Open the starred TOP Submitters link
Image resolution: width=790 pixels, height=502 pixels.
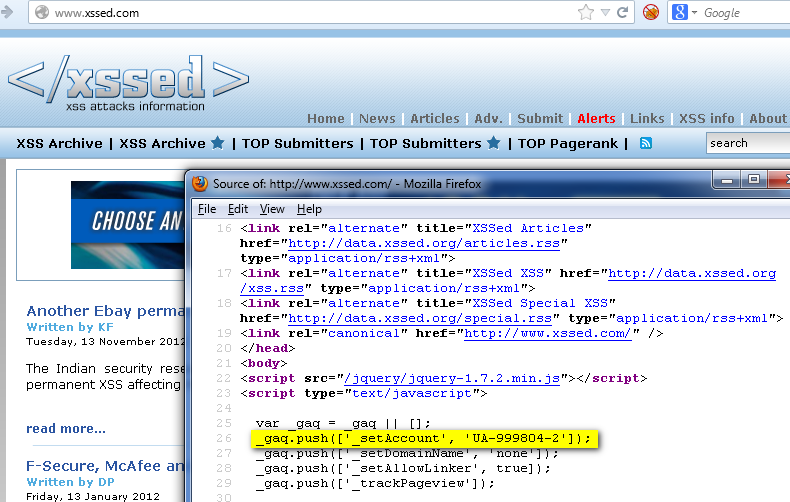pos(425,144)
